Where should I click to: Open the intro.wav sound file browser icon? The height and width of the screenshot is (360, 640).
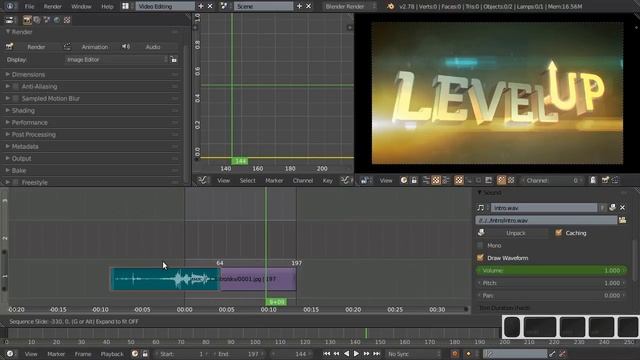[x=622, y=220]
